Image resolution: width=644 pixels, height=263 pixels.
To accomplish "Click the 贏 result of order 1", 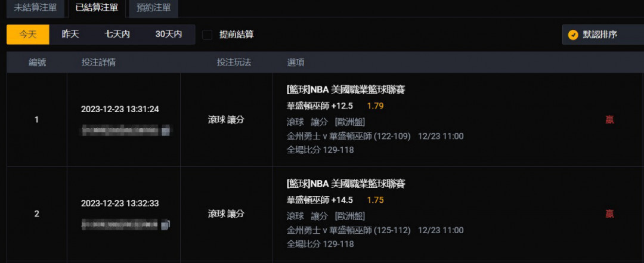I will (x=610, y=120).
